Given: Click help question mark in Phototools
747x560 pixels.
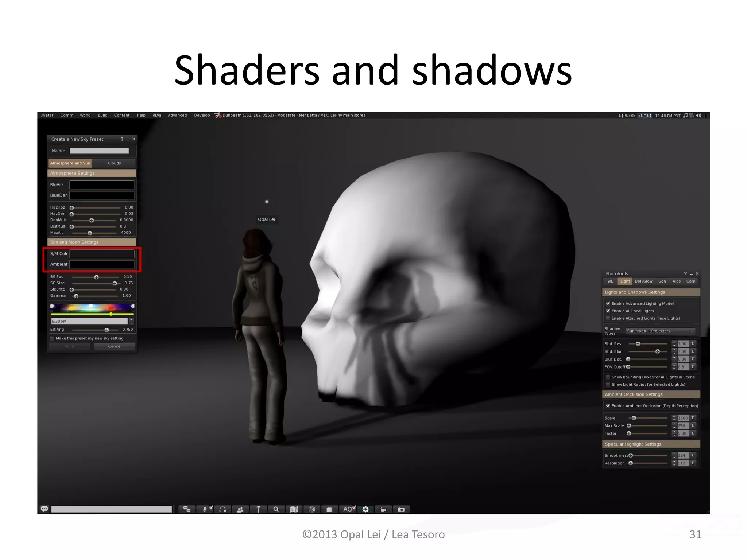Looking at the screenshot, I should [x=685, y=273].
